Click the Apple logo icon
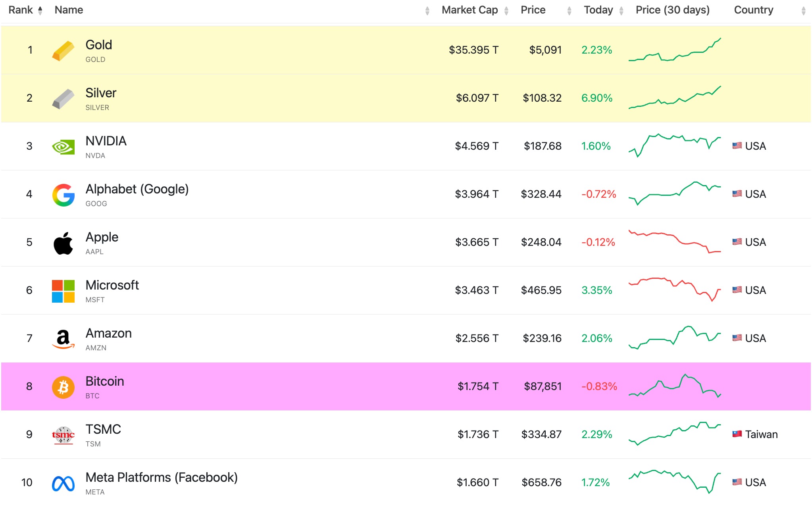Image resolution: width=812 pixels, height=506 pixels. (63, 243)
